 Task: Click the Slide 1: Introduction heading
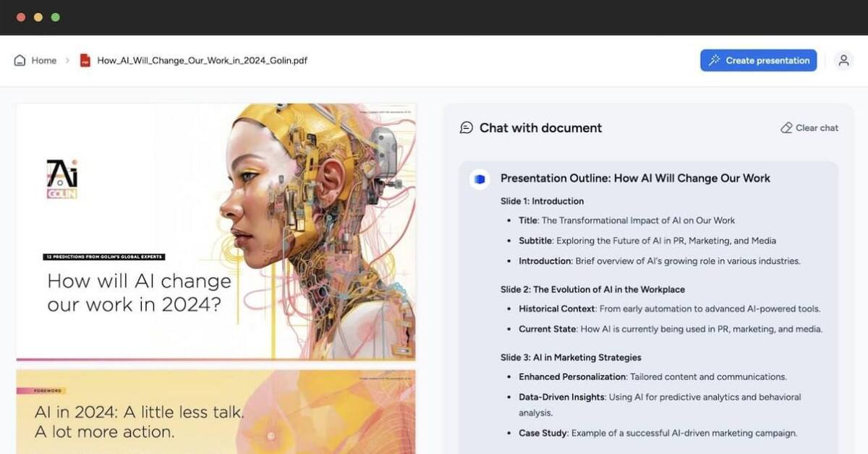542,201
